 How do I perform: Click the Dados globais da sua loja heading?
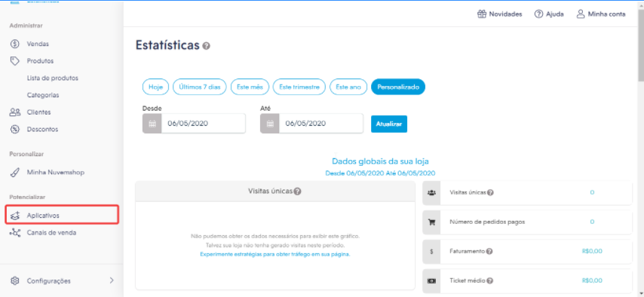pyautogui.click(x=380, y=161)
